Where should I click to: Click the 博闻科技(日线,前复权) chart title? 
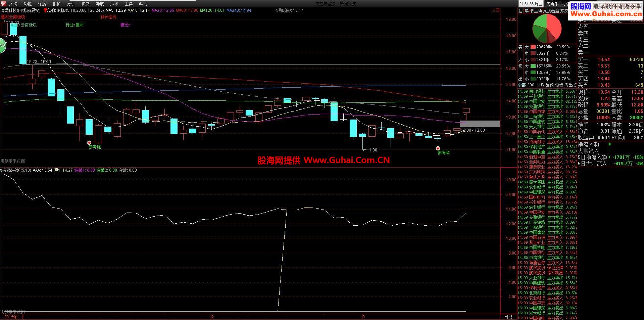click(x=20, y=10)
